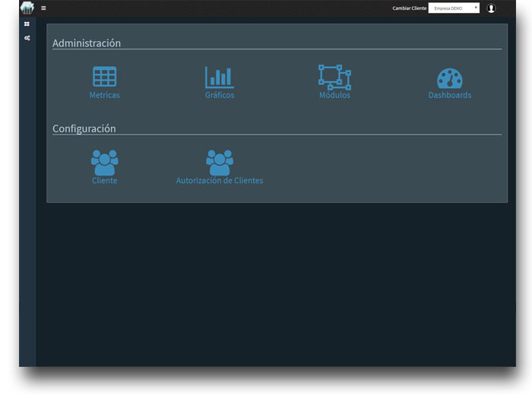The width and height of the screenshot is (532, 395).
Task: Click the app logo in top-left corner
Action: (27, 8)
